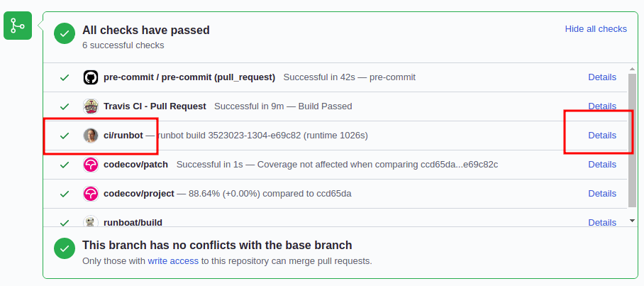Collapse checks with Hide all checks
Viewport: 644px width, 286px height.
click(596, 29)
